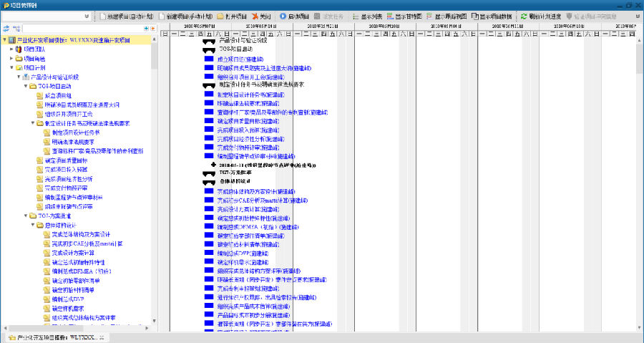Click the blue arrow icon right of search field

146,29
